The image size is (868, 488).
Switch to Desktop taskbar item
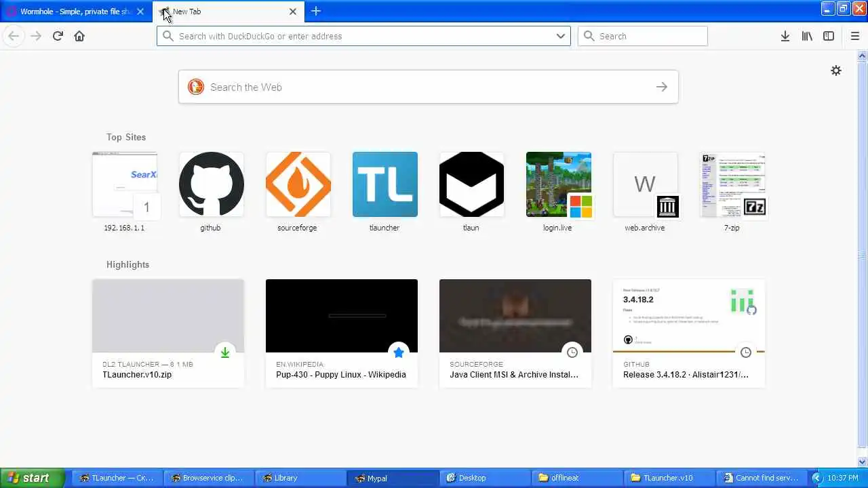[485, 478]
